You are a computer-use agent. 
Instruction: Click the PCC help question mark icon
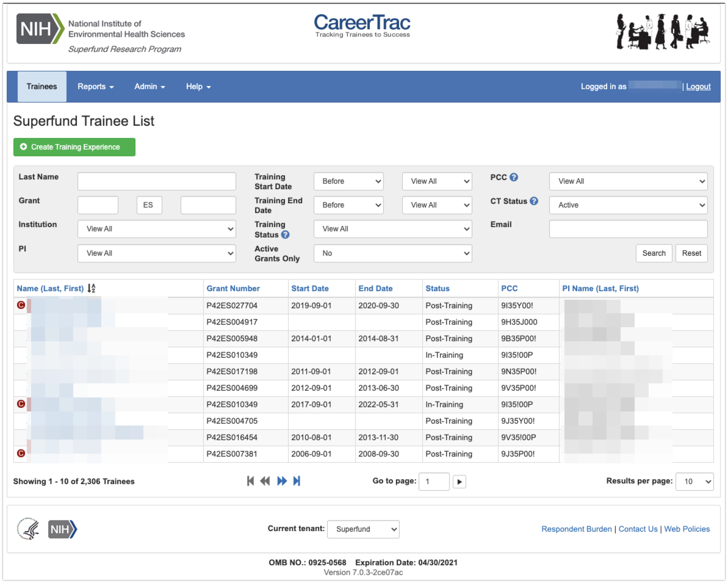tap(514, 177)
